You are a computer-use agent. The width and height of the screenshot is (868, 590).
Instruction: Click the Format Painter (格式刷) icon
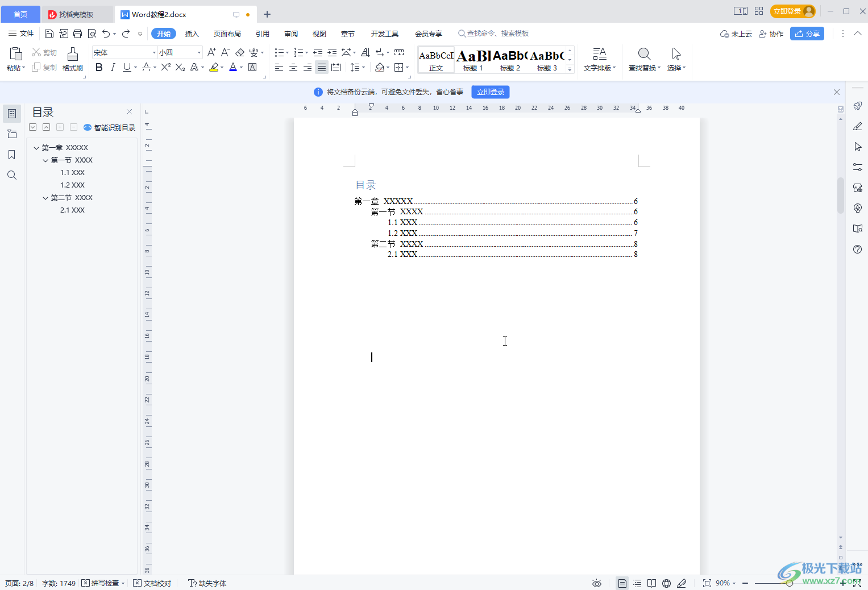point(73,54)
